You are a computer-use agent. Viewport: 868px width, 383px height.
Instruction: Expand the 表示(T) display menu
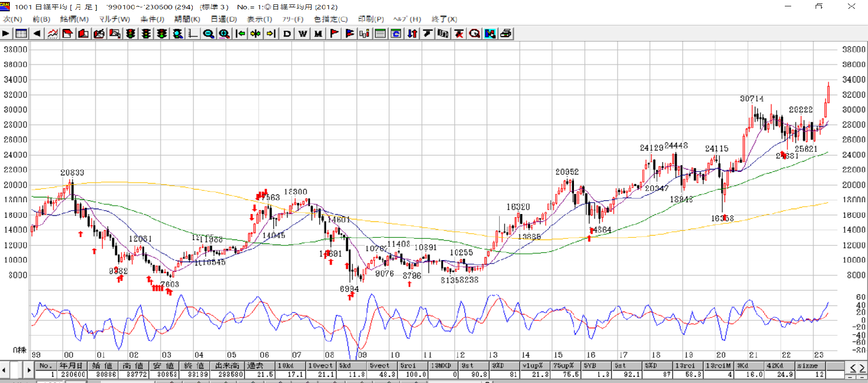(x=259, y=19)
